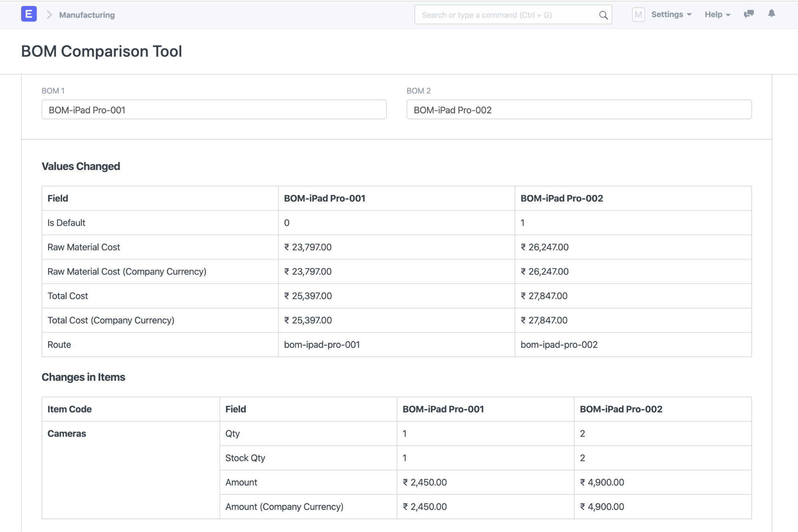This screenshot has width=798, height=532.
Task: Go to Manufacturing breadcrumb link
Action: (x=87, y=15)
